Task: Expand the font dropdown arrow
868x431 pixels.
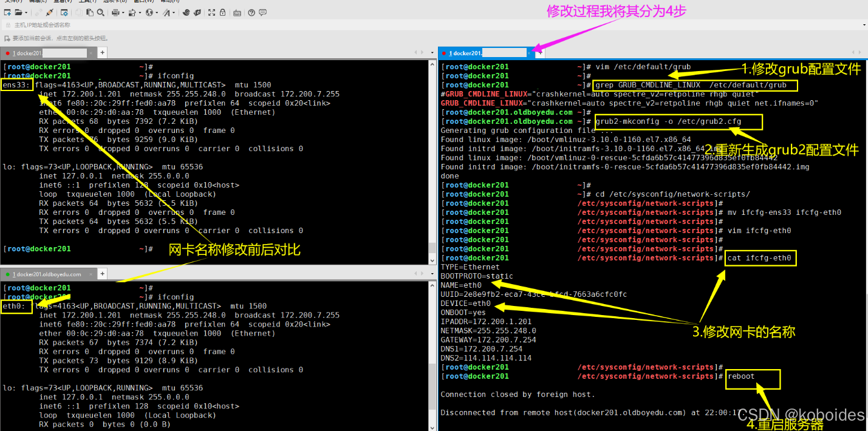Action: pos(174,13)
